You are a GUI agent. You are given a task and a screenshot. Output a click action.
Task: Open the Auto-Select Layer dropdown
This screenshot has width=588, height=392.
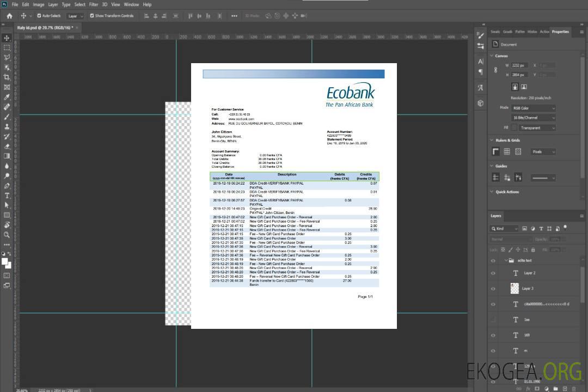tap(75, 16)
